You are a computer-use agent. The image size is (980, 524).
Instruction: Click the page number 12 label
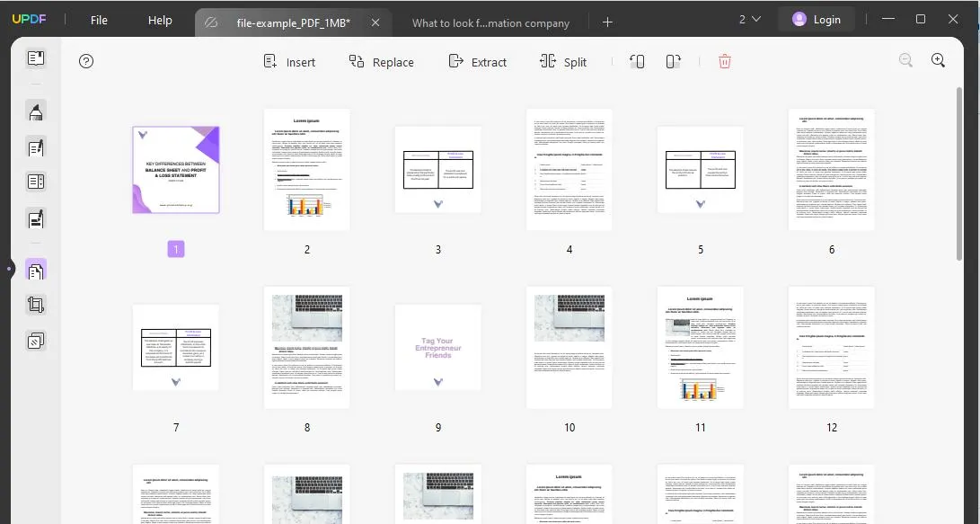click(831, 428)
